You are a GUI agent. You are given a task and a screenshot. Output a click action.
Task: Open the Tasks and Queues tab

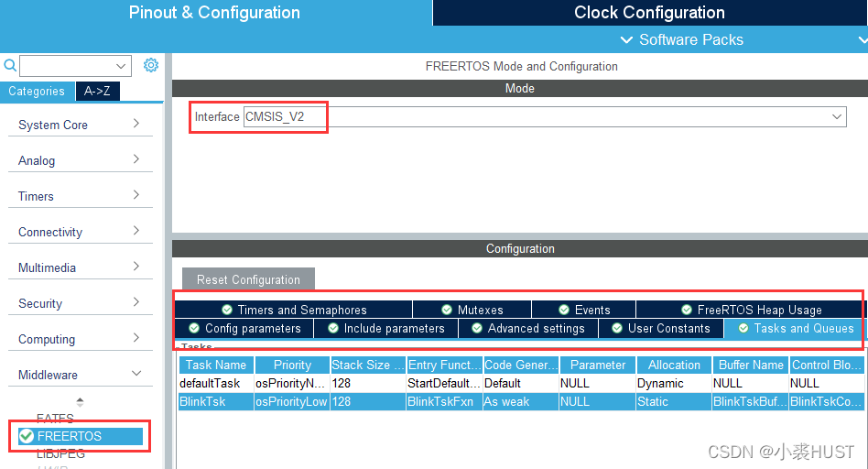(x=795, y=328)
